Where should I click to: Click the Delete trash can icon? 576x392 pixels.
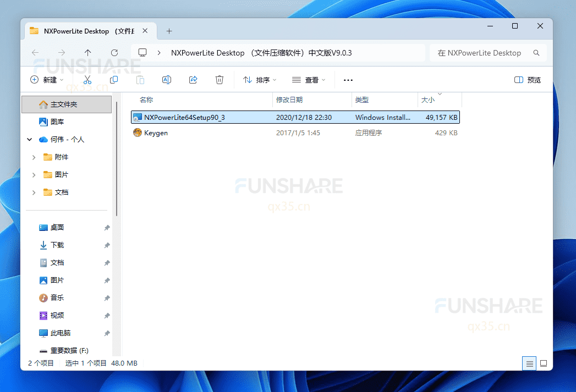[x=220, y=80]
